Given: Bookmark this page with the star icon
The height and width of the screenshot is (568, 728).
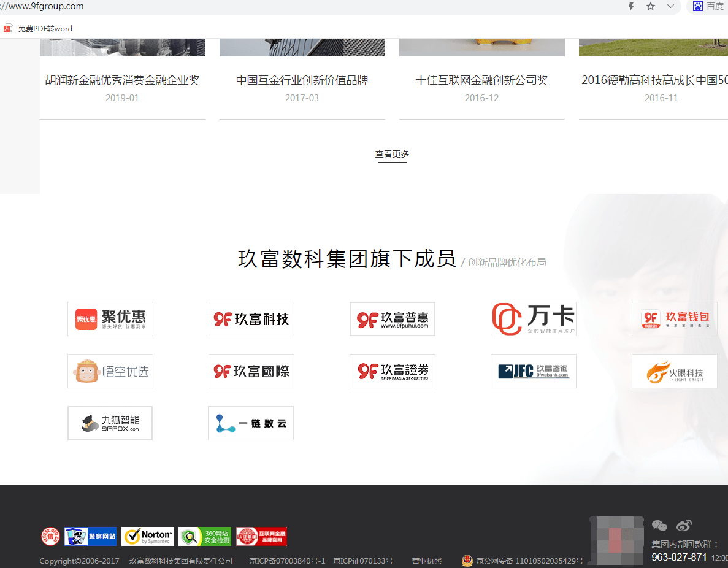Looking at the screenshot, I should point(651,7).
